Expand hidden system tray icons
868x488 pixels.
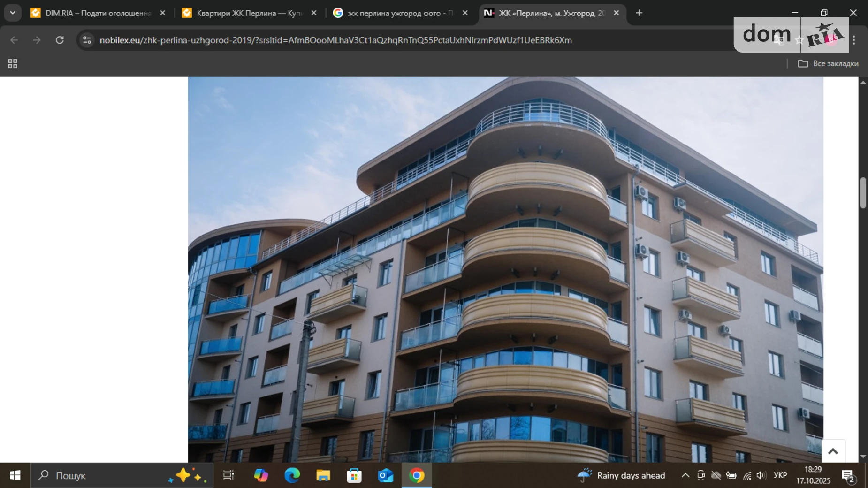[685, 475]
